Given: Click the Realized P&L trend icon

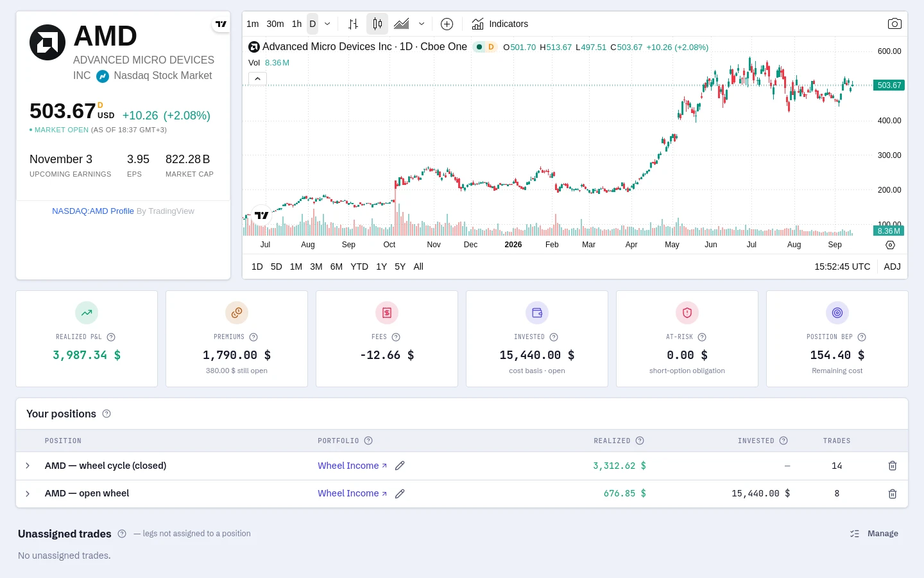Looking at the screenshot, I should coord(87,313).
